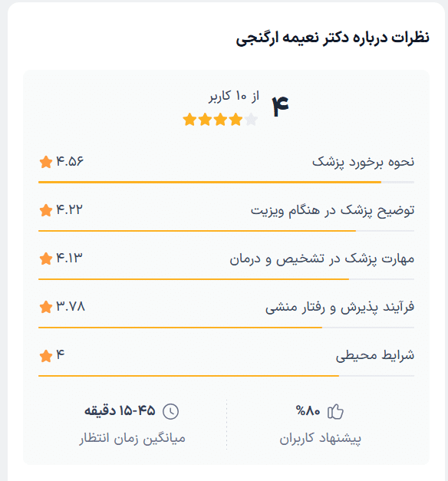Click the progress bar under نحوه برخورد پزشک
Viewport: 448px width, 481px height.
(226, 183)
